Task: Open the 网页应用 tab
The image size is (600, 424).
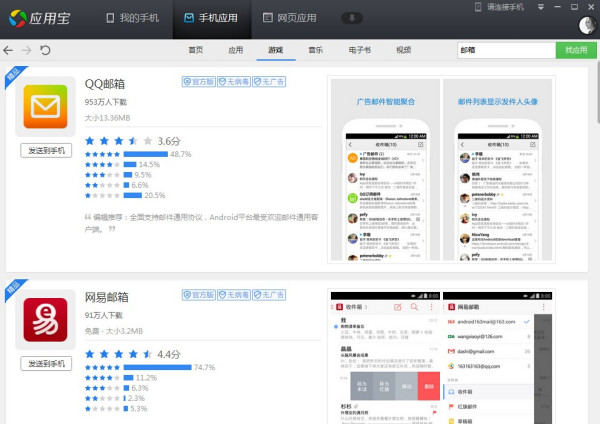Action: tap(290, 18)
